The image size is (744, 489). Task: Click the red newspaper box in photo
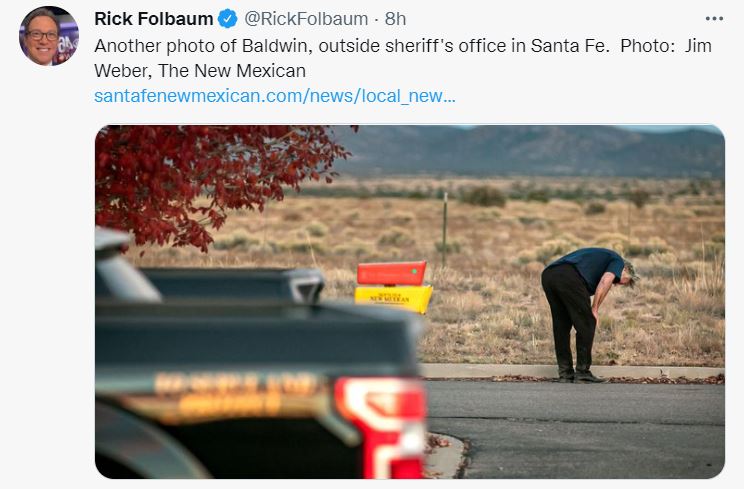[392, 273]
